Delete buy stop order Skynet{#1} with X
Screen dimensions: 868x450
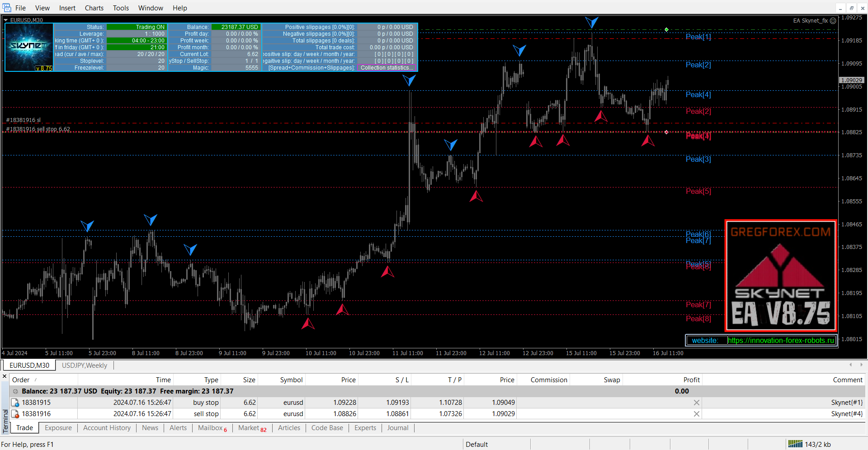click(696, 403)
